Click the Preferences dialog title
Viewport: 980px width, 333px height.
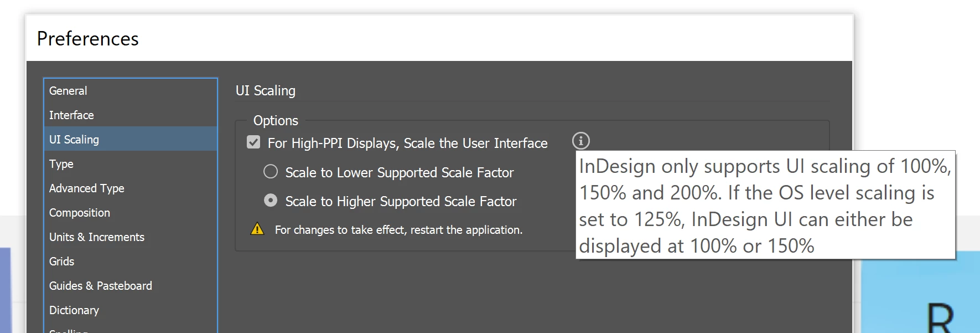(x=88, y=39)
